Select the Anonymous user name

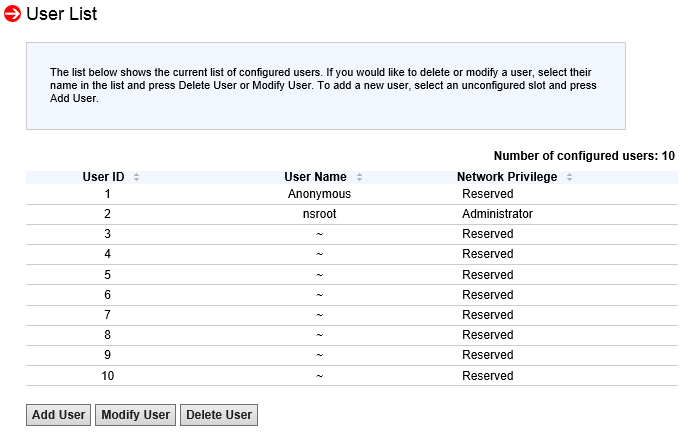(319, 194)
